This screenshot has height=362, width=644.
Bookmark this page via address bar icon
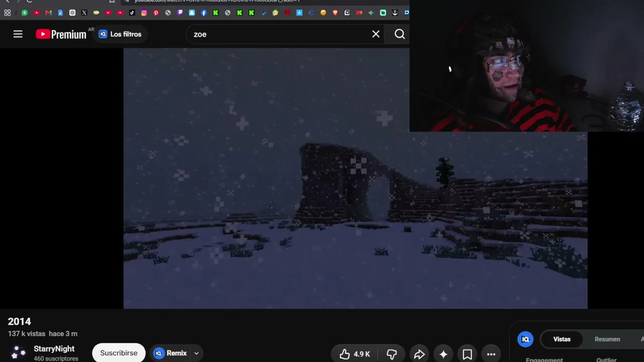click(x=112, y=1)
